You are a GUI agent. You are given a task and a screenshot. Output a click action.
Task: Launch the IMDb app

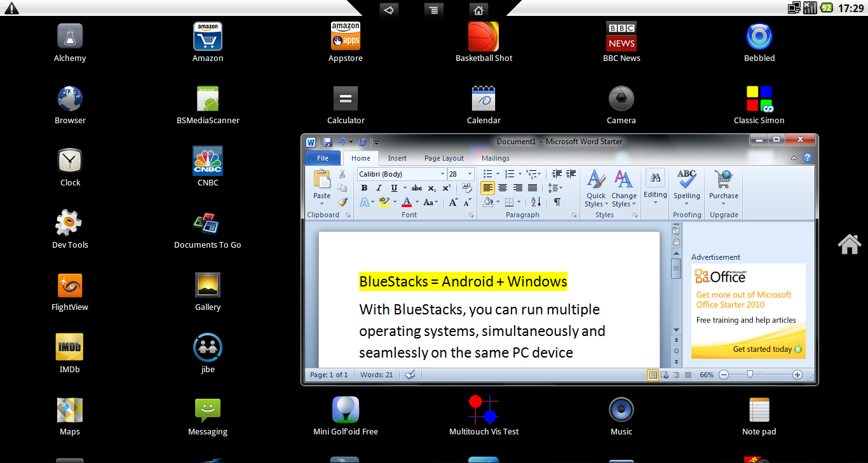coord(70,353)
